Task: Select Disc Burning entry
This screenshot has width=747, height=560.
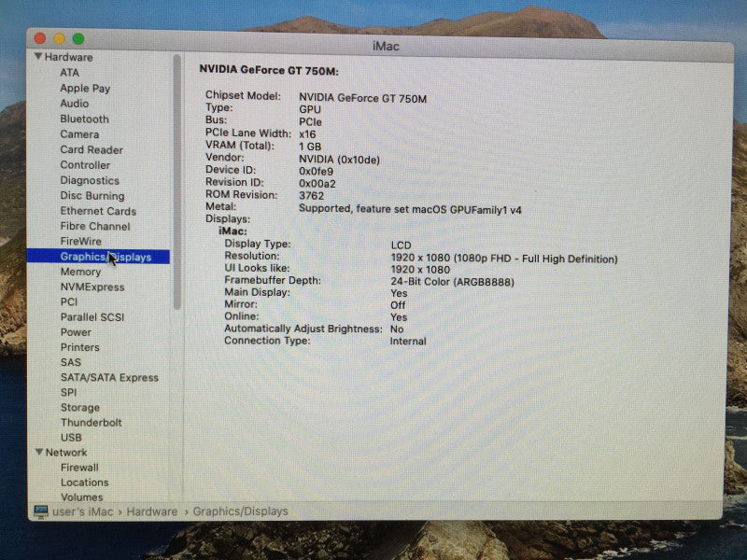Action: coord(92,196)
